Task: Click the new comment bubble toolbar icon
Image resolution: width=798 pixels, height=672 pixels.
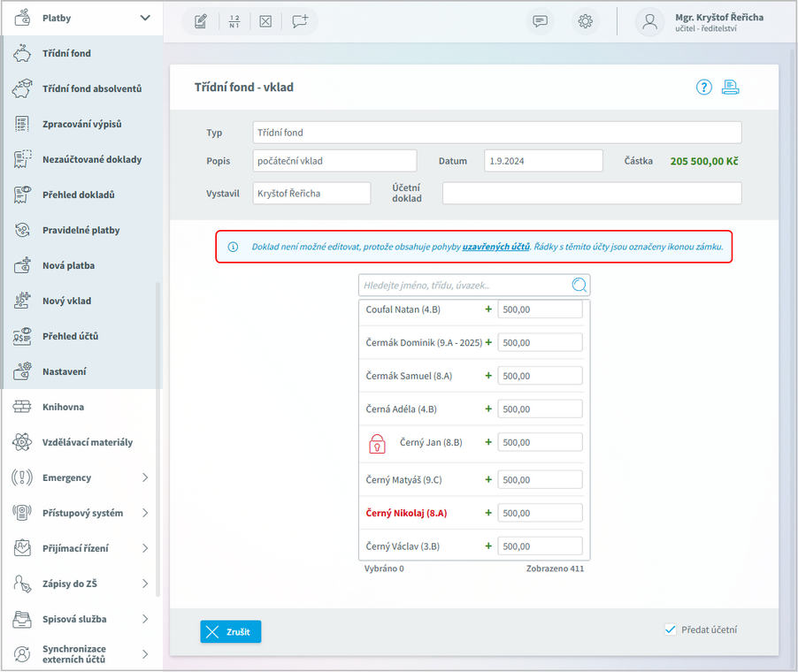Action: 300,22
